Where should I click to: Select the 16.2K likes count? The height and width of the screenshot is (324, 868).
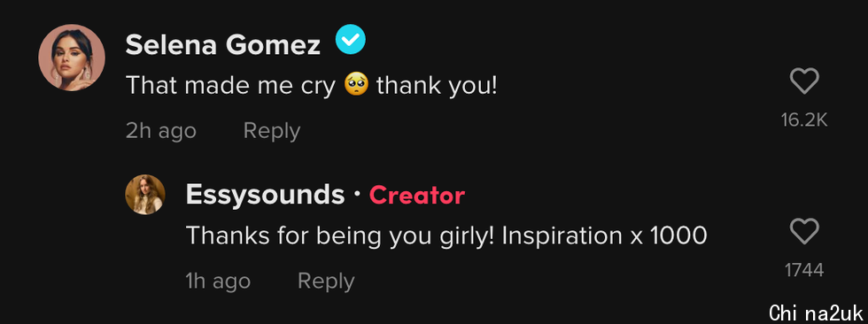click(x=804, y=120)
